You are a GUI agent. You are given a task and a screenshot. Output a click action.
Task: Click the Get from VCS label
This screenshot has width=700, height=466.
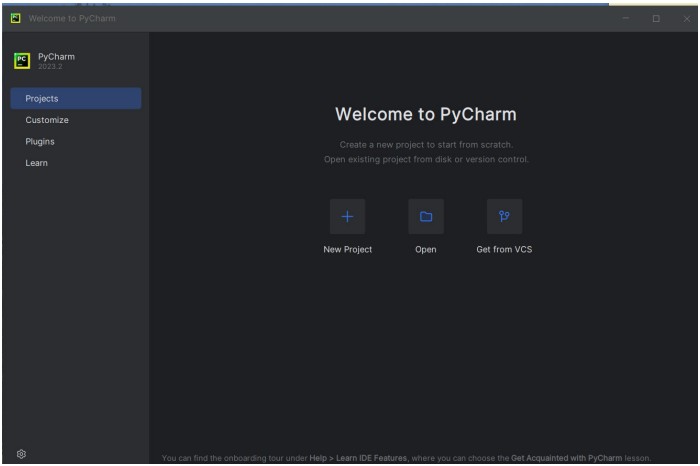tap(504, 250)
